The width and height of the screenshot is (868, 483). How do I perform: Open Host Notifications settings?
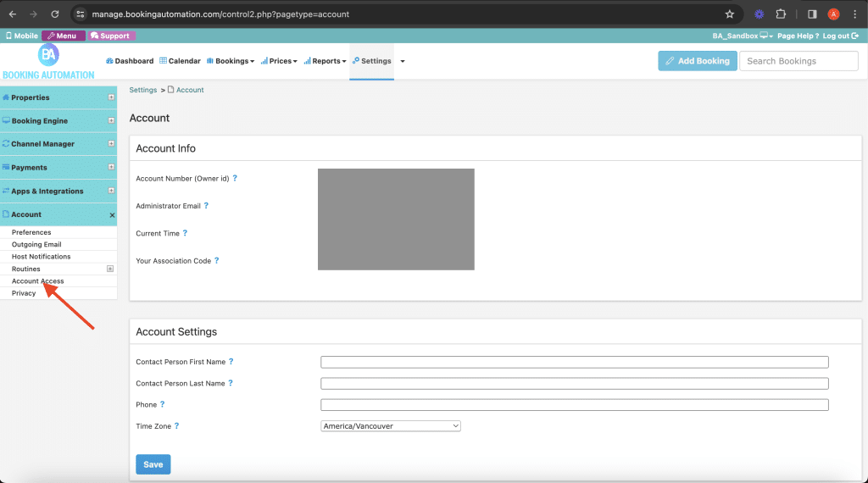tap(41, 257)
